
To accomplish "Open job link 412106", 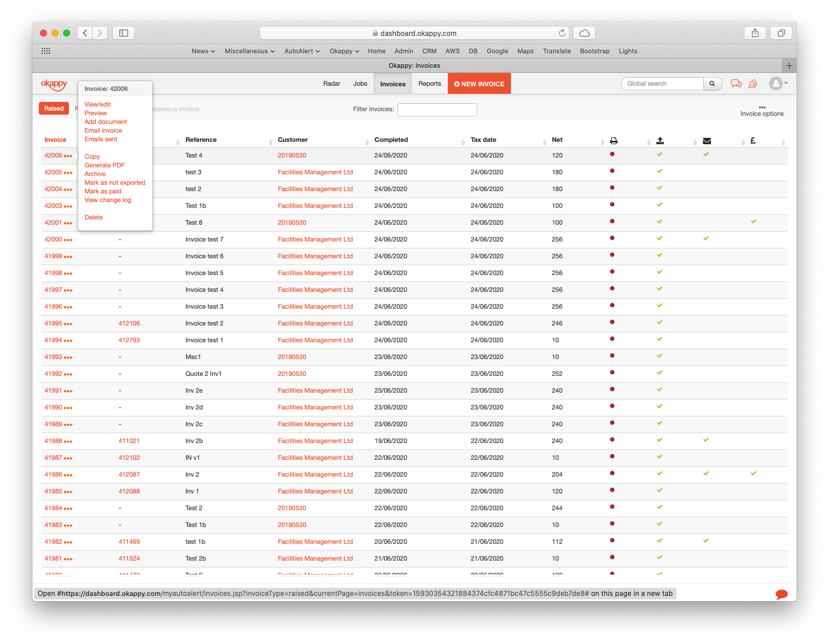I will pyautogui.click(x=129, y=323).
